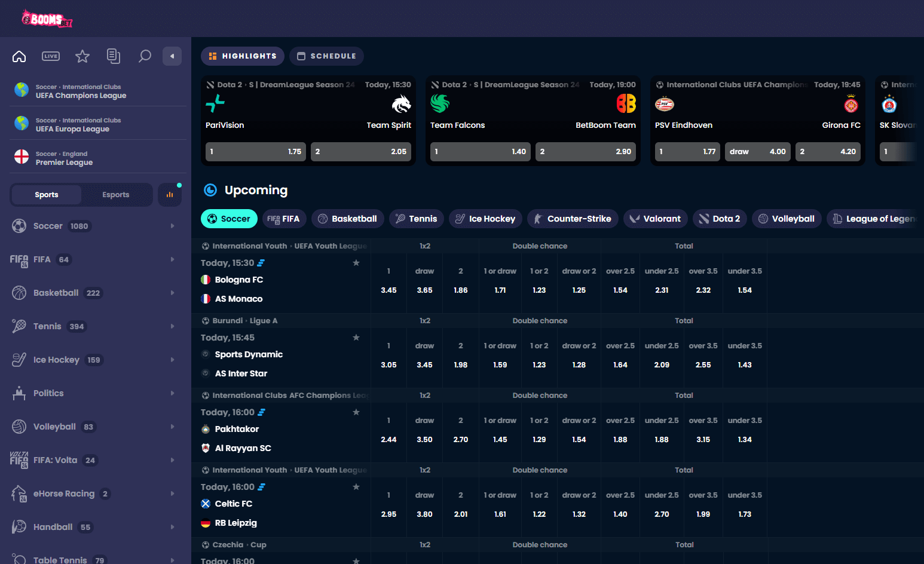Open the Burundi Ligue A heading

(x=245, y=321)
